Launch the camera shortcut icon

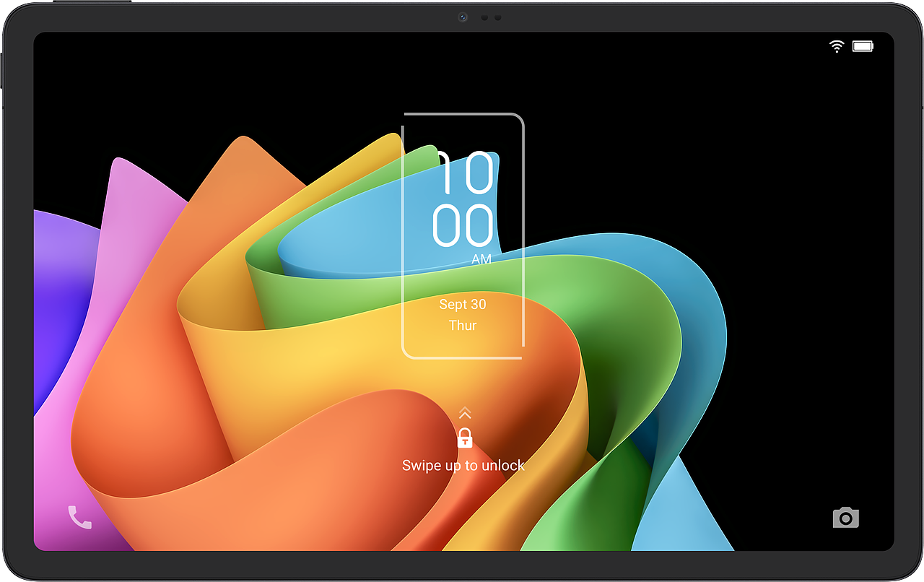845,517
